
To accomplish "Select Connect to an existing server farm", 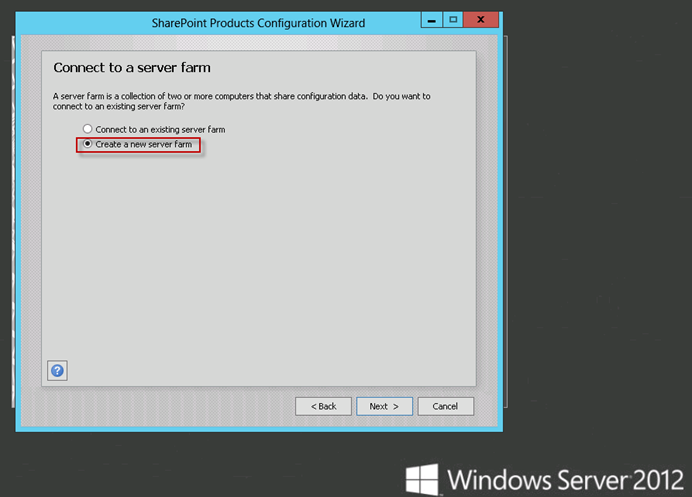I will (x=154, y=129).
